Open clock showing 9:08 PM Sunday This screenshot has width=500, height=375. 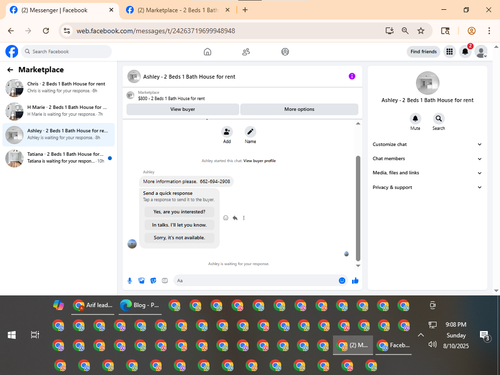click(456, 335)
